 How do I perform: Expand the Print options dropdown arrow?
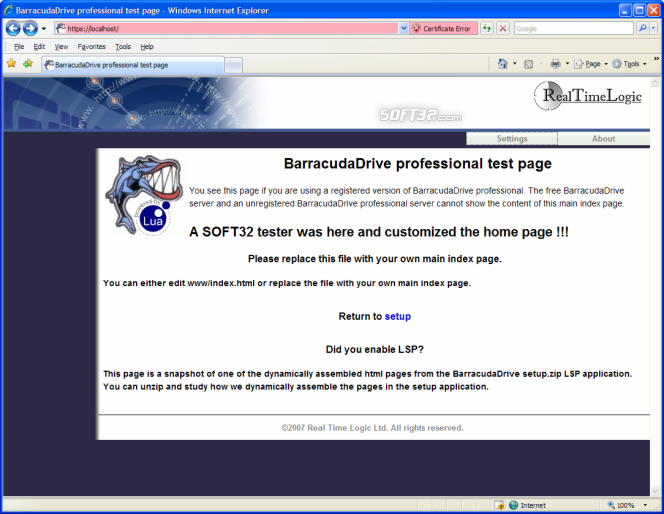(x=567, y=64)
